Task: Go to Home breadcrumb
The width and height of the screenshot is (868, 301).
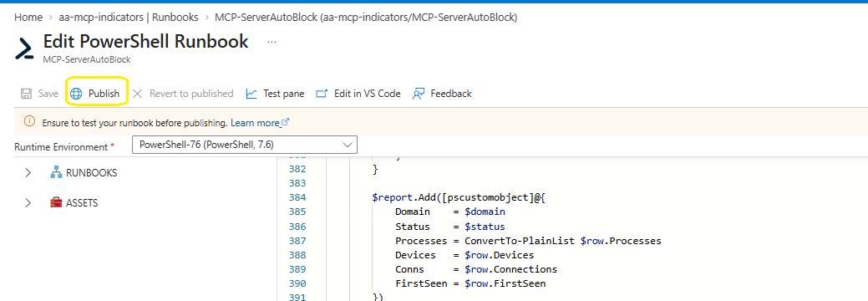Action: tap(28, 18)
